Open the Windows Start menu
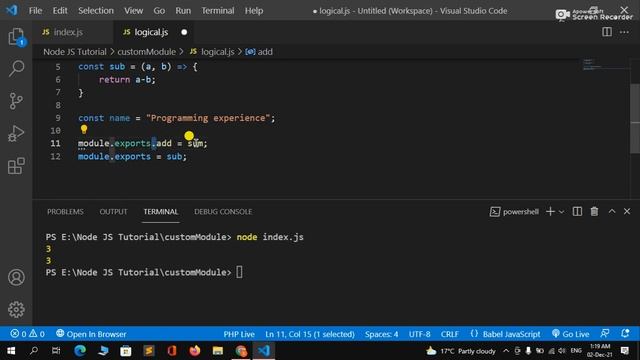 click(11, 351)
